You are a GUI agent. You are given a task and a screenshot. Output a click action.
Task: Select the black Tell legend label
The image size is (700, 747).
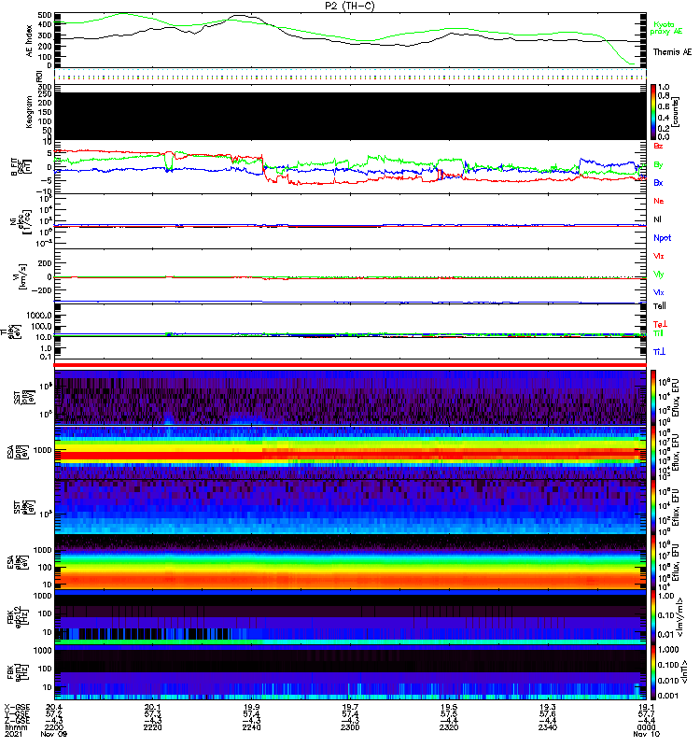coord(659,306)
